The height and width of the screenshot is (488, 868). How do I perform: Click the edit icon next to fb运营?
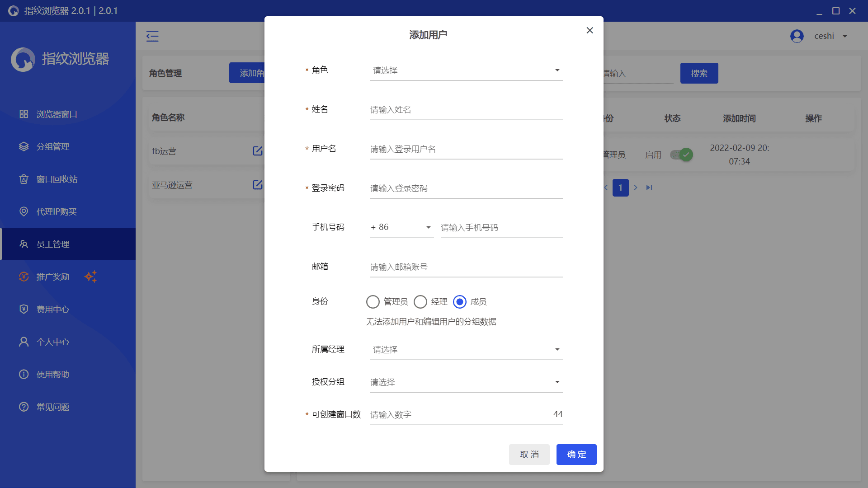[x=257, y=151]
